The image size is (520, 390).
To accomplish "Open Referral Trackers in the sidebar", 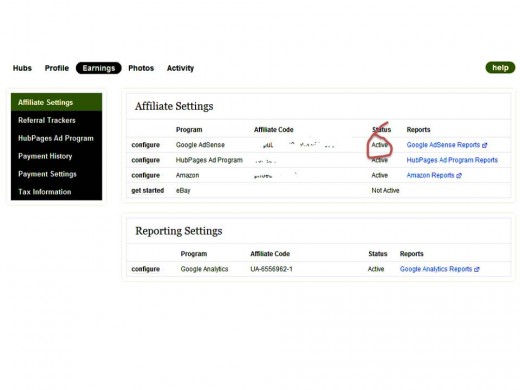I will coord(56,120).
